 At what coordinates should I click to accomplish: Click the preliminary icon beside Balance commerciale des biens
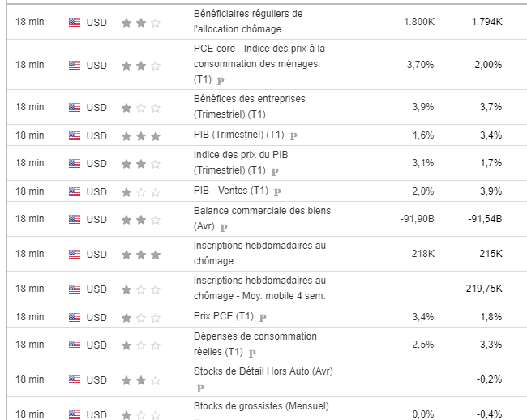click(x=224, y=228)
